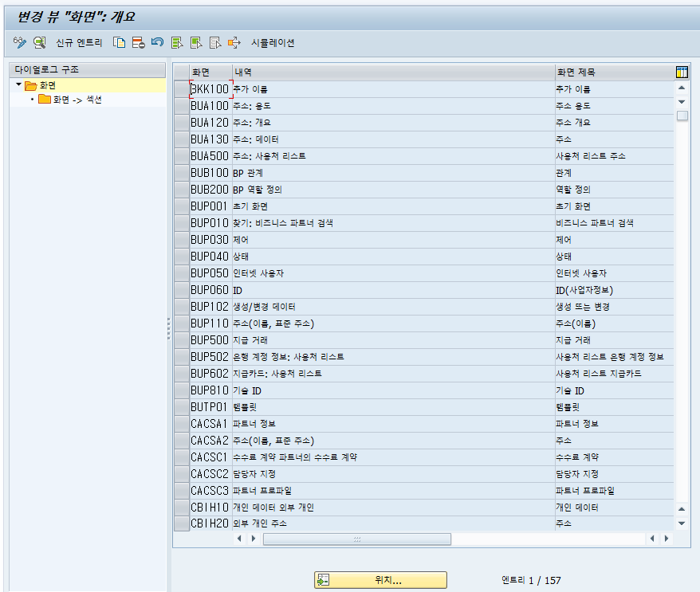700x592 pixels.
Task: Select the row selector for CBIH20
Action: click(182, 523)
